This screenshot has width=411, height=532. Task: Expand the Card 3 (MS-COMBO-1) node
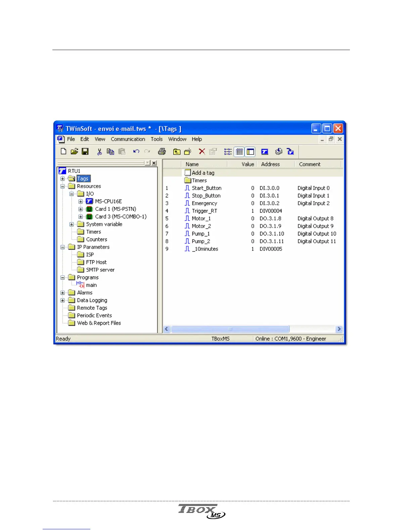pyautogui.click(x=81, y=217)
